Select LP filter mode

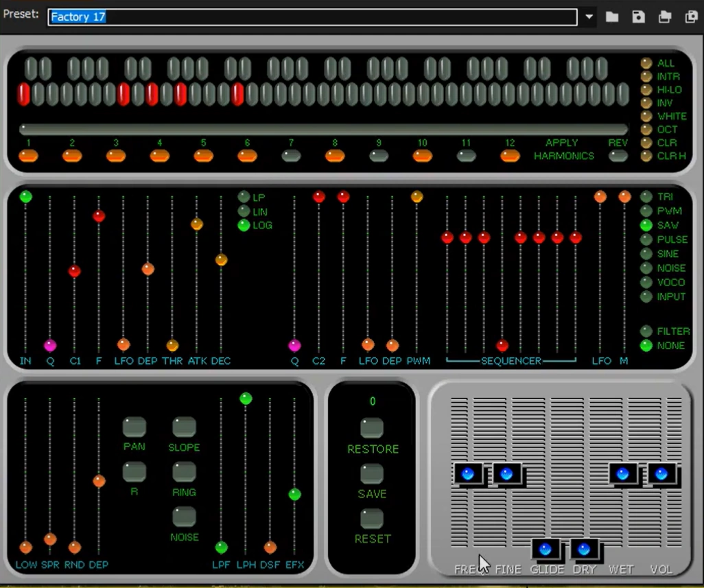[x=244, y=197]
